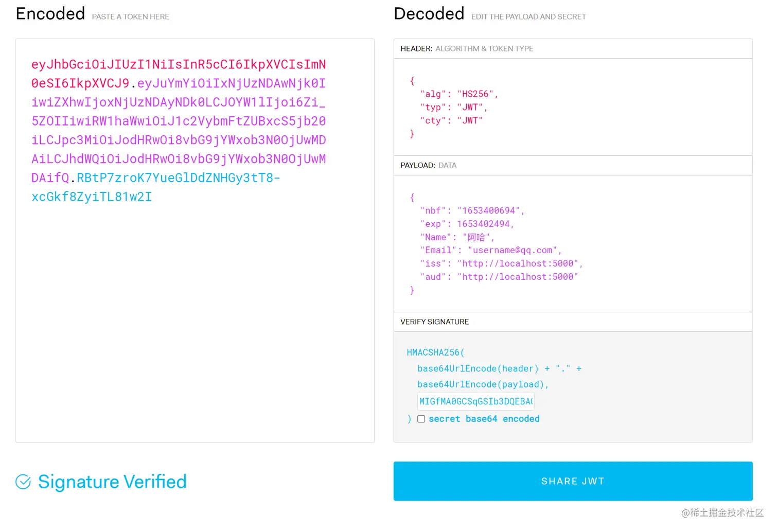Screen dimensions: 778x532
Task: Click the "Name" payload line
Action: click(457, 238)
